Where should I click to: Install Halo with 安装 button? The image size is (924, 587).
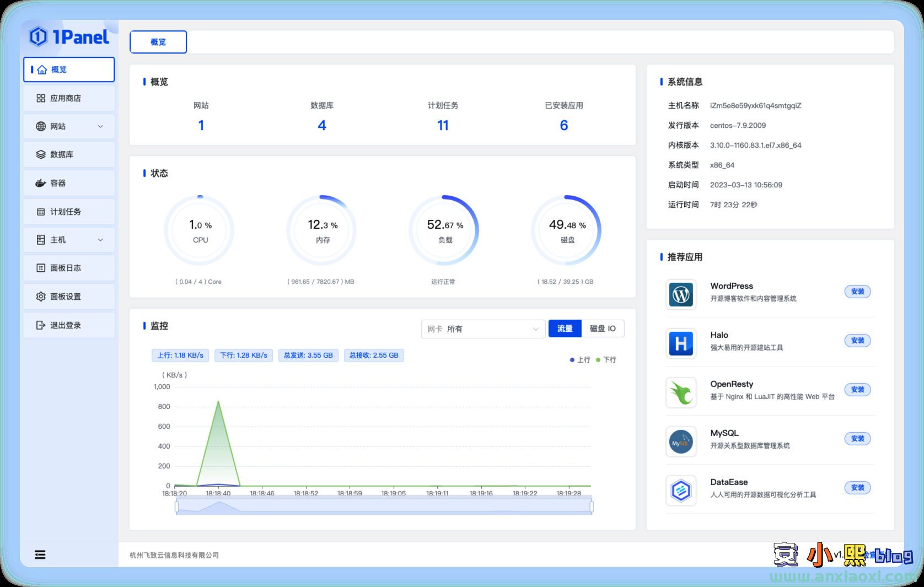coord(858,341)
